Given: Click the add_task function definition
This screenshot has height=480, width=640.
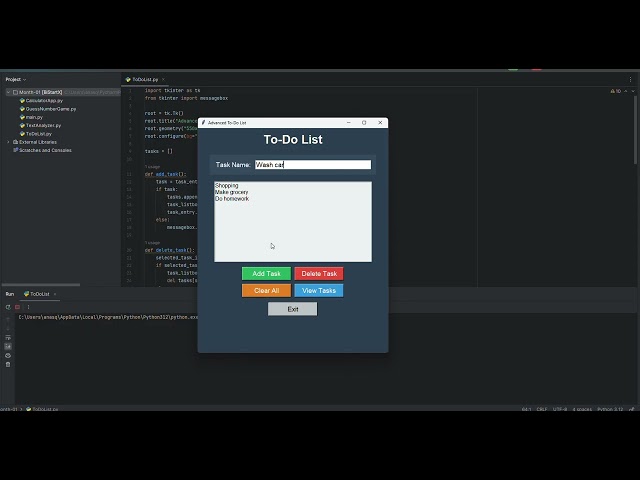Looking at the screenshot, I should [165, 174].
